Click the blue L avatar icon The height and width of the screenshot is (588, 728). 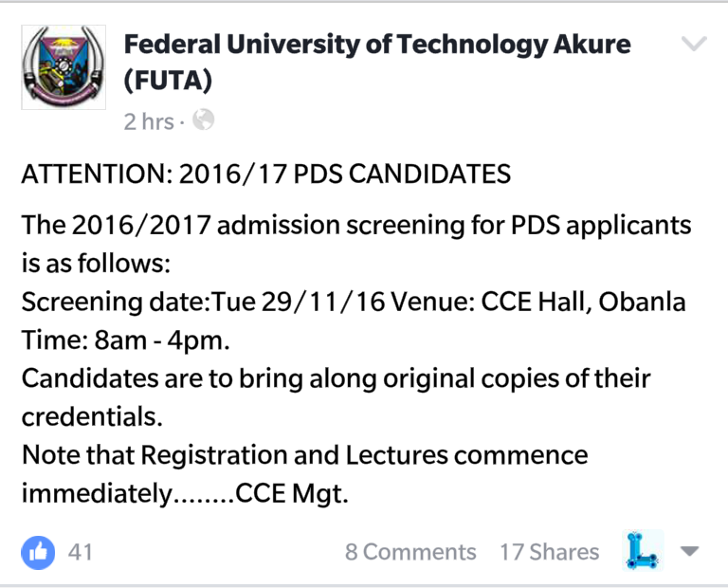(643, 550)
